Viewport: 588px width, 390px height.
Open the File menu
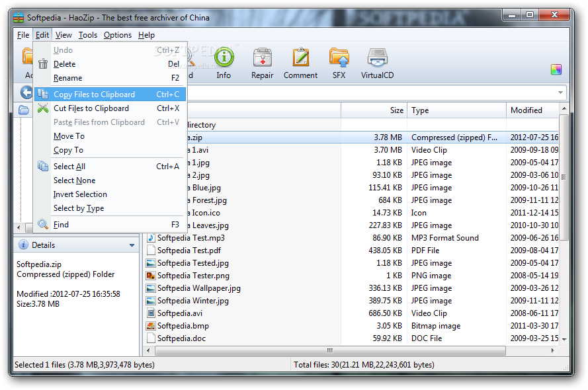point(23,35)
